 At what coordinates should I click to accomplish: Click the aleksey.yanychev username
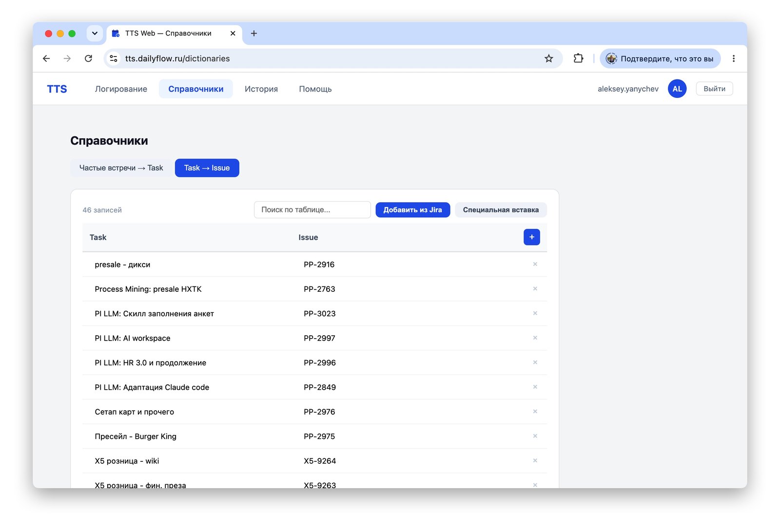pyautogui.click(x=628, y=89)
